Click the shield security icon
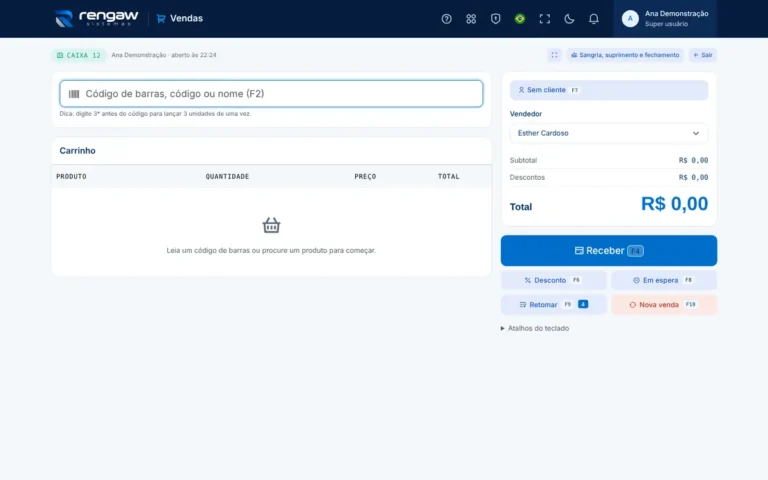Viewport: 768px width, 480px height. [x=495, y=19]
